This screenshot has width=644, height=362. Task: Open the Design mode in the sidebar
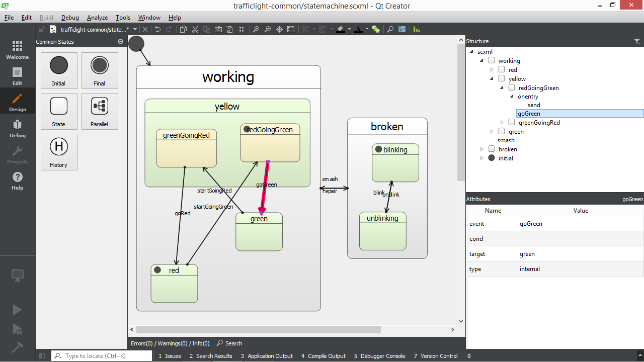tap(18, 102)
